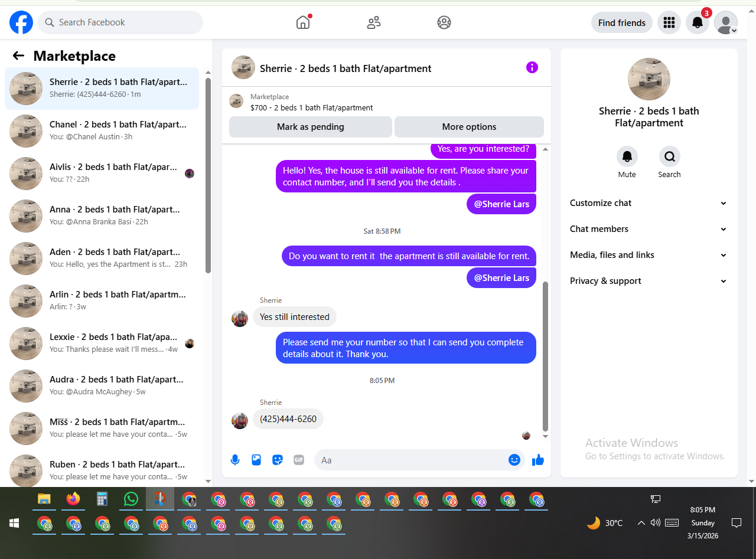Screen dimensions: 756x559
Task: Open the Lexxie conversation
Action: [x=102, y=344]
